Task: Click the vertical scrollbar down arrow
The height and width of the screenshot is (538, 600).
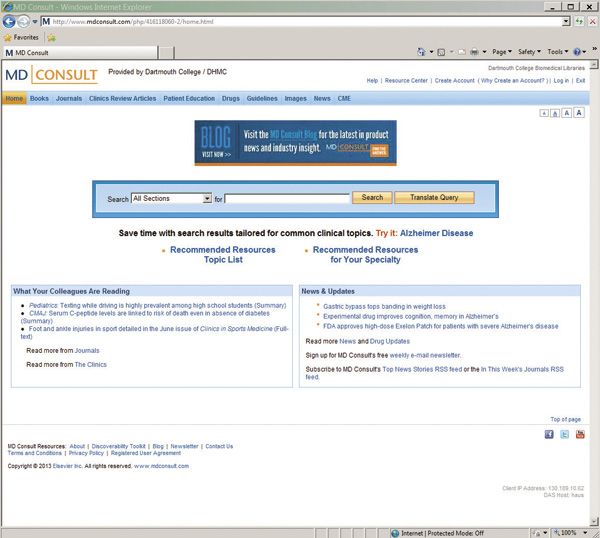Action: tap(594, 521)
